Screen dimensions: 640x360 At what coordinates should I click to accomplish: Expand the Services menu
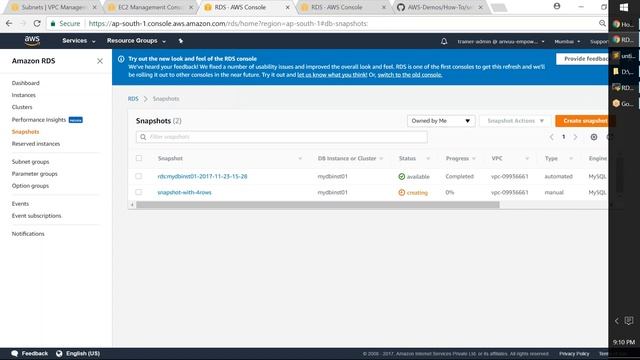click(78, 41)
